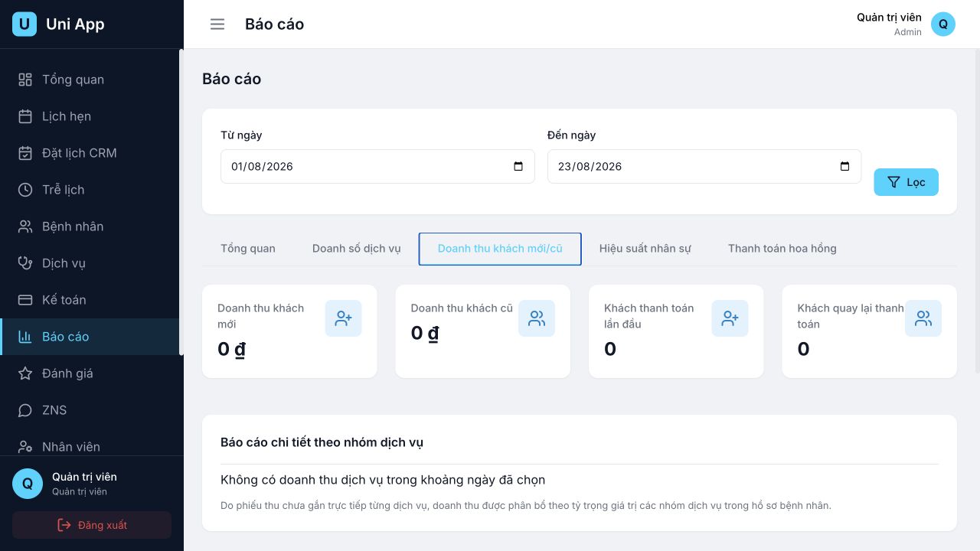Open Kế toán in the sidebar
Image resolution: width=980 pixels, height=551 pixels.
pos(90,300)
